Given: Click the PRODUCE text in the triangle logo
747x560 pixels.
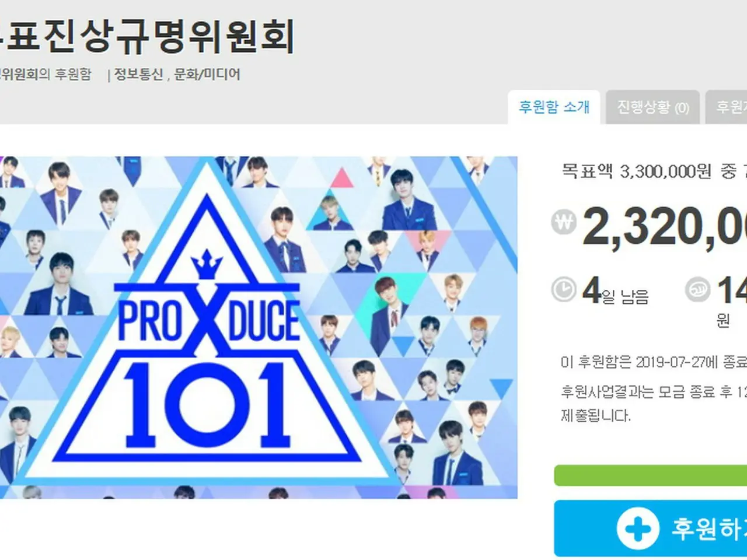Looking at the screenshot, I should click(x=208, y=321).
